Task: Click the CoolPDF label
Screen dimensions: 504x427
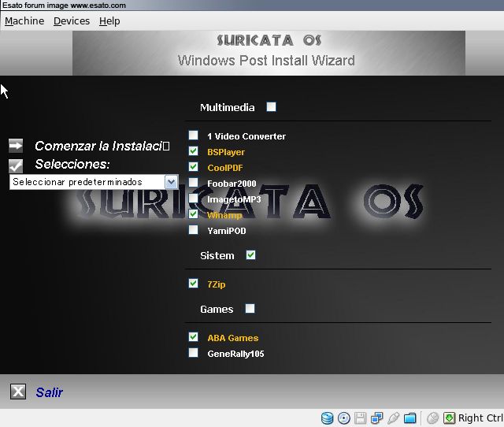Action: pyautogui.click(x=225, y=168)
